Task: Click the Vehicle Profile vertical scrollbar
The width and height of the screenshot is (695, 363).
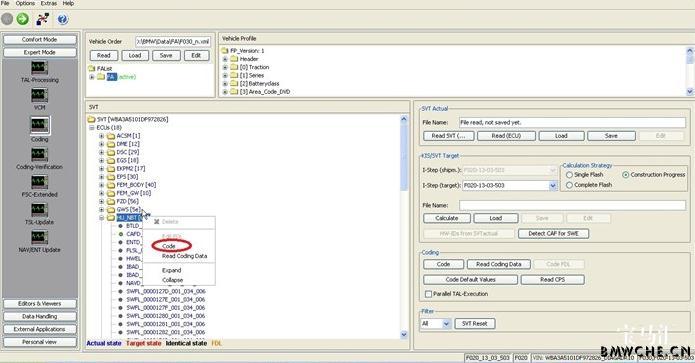Action: (690, 71)
